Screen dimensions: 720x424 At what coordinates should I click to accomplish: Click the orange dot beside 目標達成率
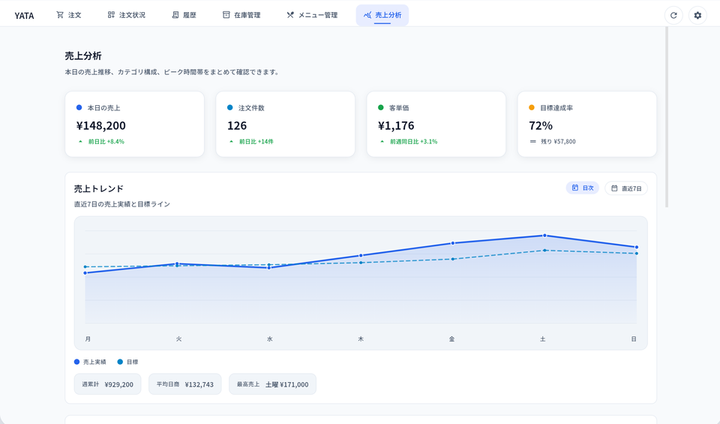(532, 107)
